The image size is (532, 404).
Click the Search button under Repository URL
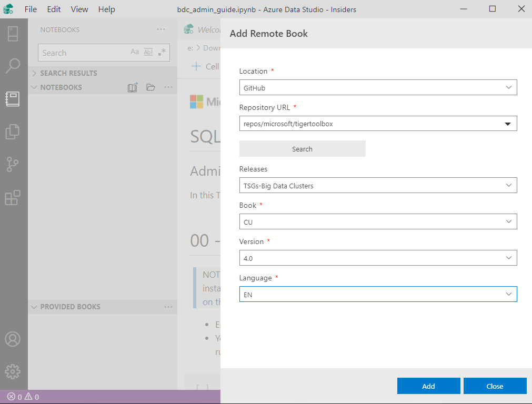[x=302, y=149]
